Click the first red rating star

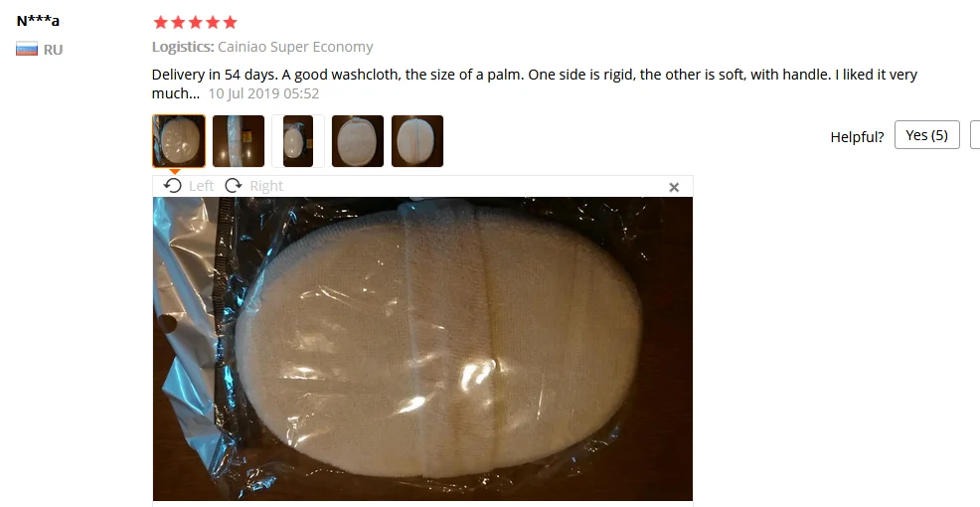coord(161,23)
